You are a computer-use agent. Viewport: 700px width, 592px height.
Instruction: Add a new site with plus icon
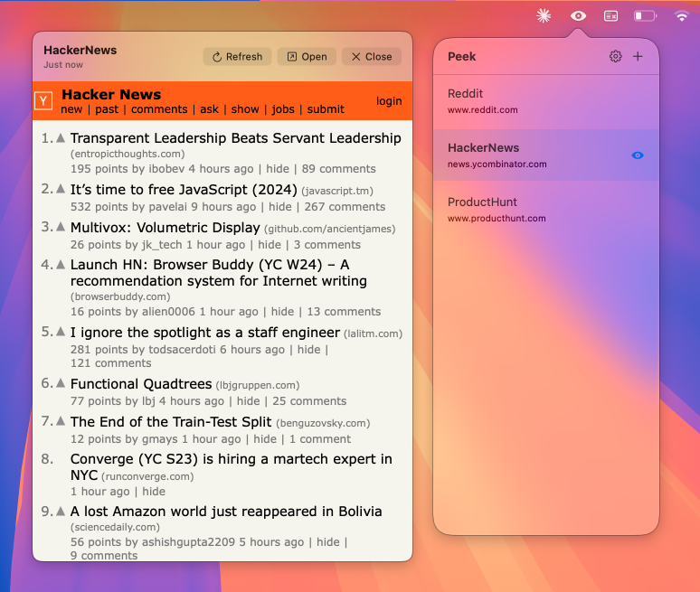click(x=638, y=57)
